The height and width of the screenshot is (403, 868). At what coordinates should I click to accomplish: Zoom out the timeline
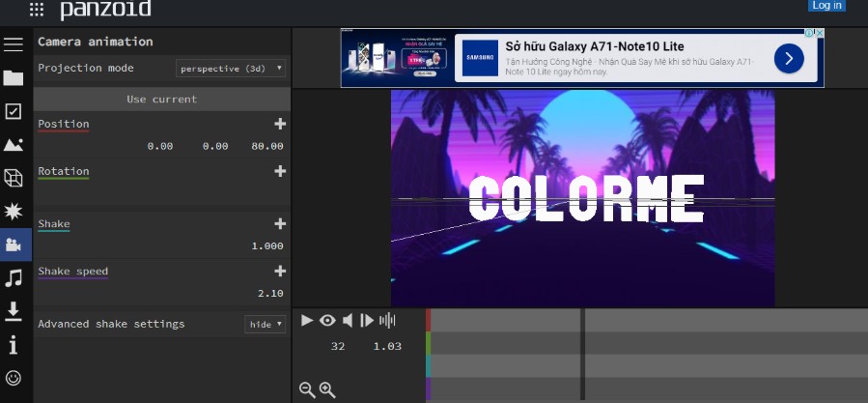[x=307, y=389]
